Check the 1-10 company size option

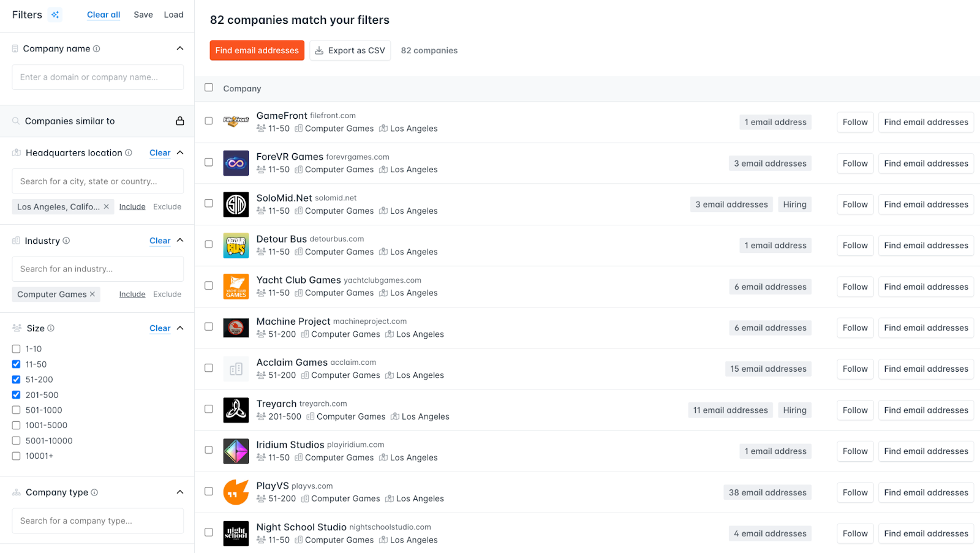point(15,348)
